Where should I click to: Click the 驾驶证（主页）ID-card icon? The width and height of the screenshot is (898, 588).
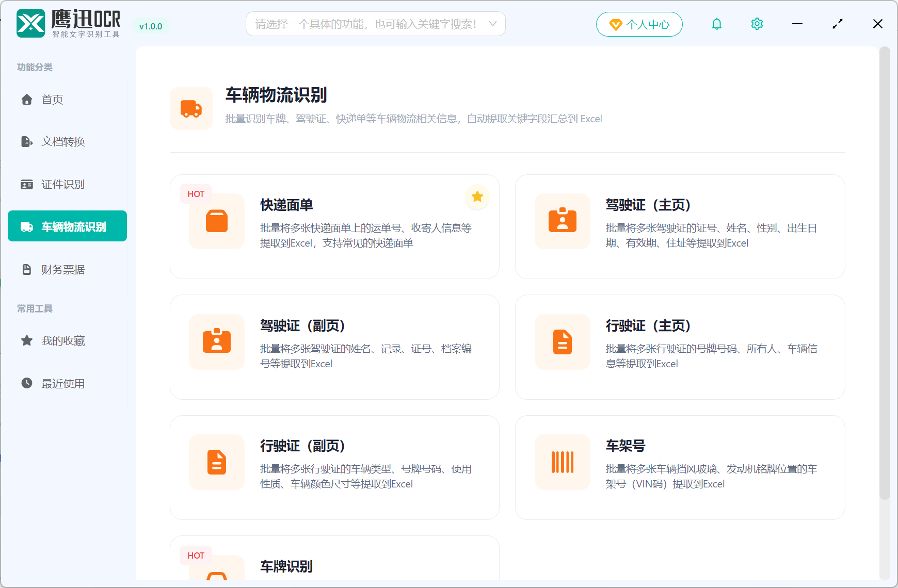coord(562,221)
